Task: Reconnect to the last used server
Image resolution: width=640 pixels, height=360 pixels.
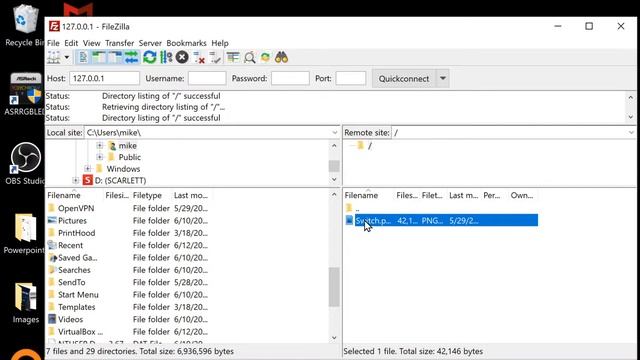Action: point(215,58)
